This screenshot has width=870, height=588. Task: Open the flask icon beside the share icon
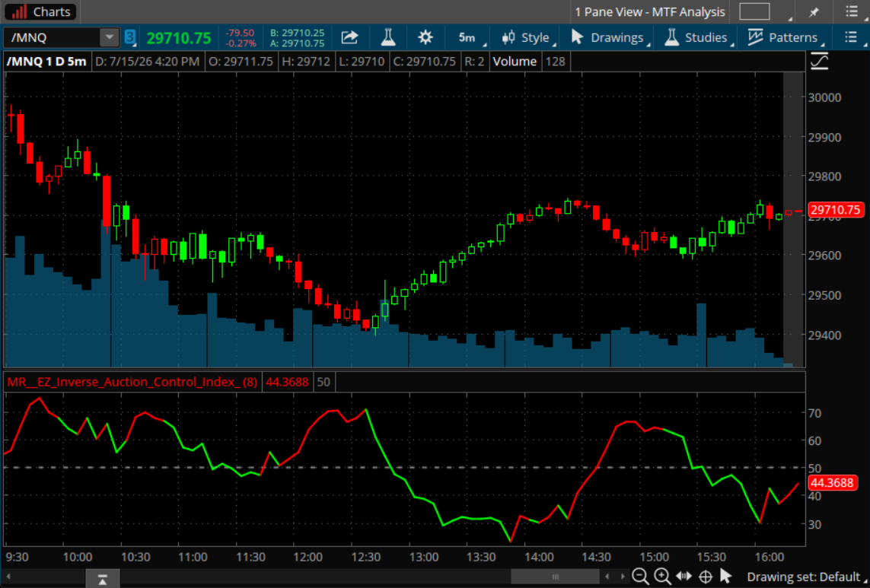pyautogui.click(x=388, y=38)
